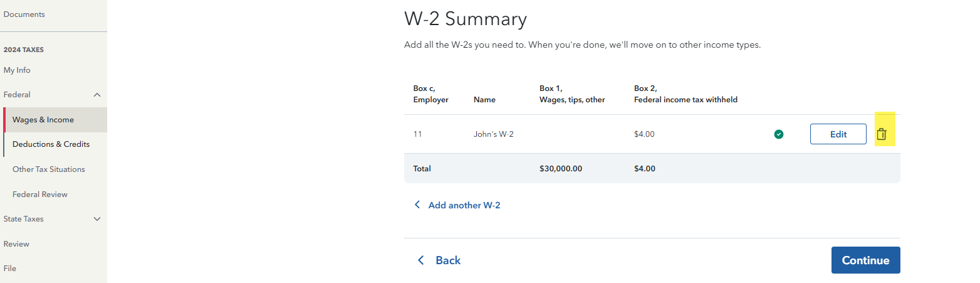Navigate to Other Tax Situations

point(48,169)
